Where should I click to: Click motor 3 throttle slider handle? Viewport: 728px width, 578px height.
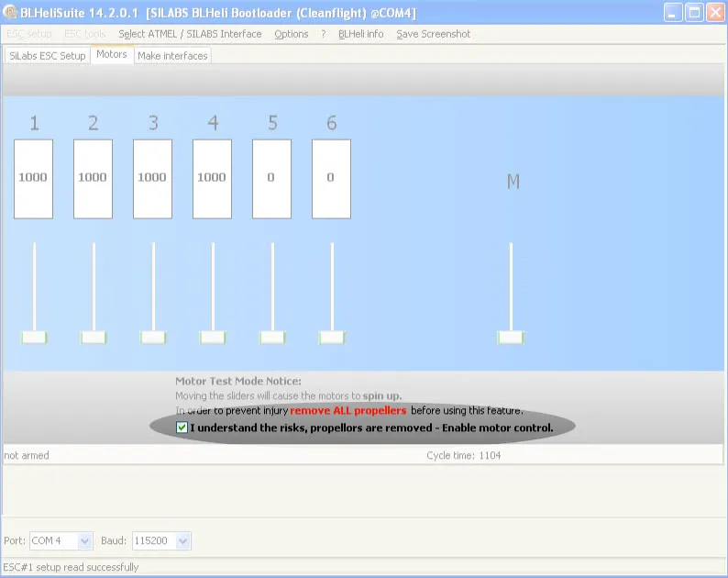(153, 338)
